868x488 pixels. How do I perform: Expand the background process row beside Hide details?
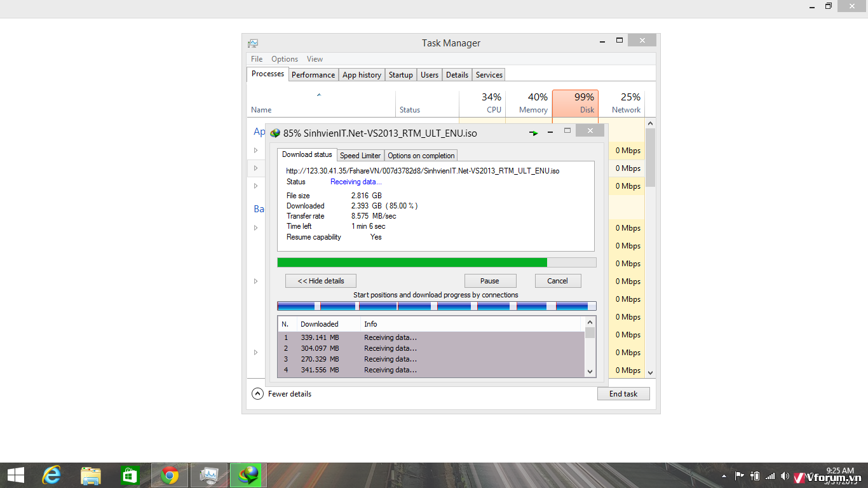[256, 281]
